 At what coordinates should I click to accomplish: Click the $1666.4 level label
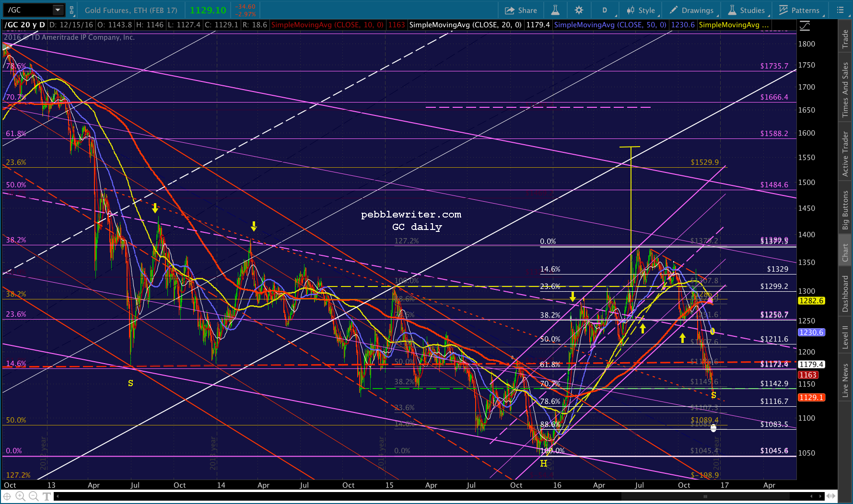[774, 97]
